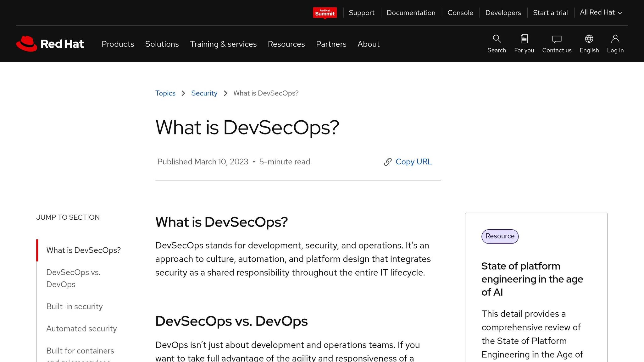This screenshot has width=644, height=362.
Task: Open the Red Hat Summit badge
Action: coord(325,13)
